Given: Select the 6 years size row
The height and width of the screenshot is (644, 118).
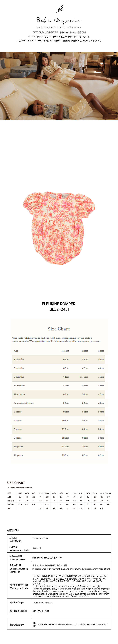Looking at the screenshot, I should 59,429.
